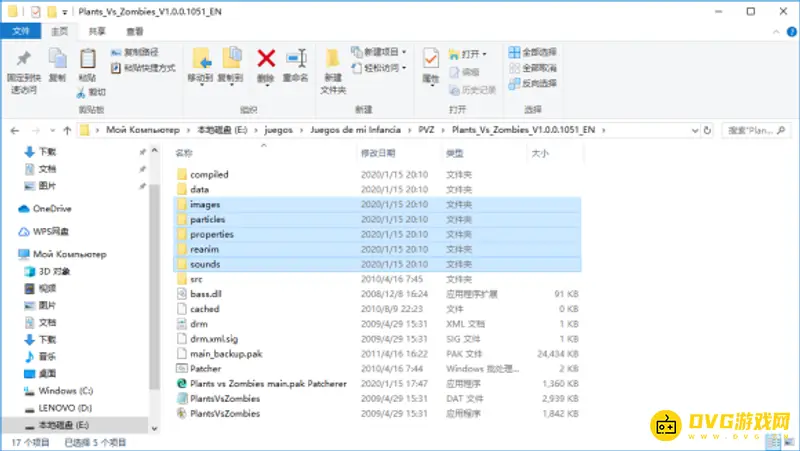Click the Move to icon

point(202,59)
